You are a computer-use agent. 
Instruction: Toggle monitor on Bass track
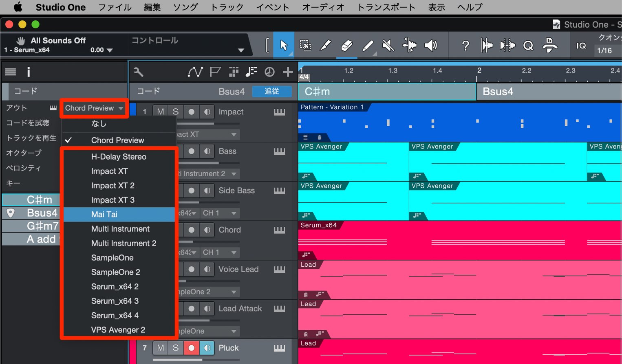(207, 151)
